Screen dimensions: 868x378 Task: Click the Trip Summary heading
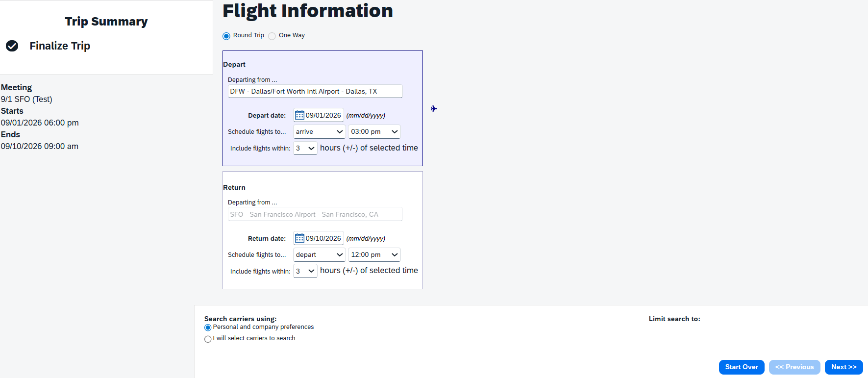tap(106, 22)
